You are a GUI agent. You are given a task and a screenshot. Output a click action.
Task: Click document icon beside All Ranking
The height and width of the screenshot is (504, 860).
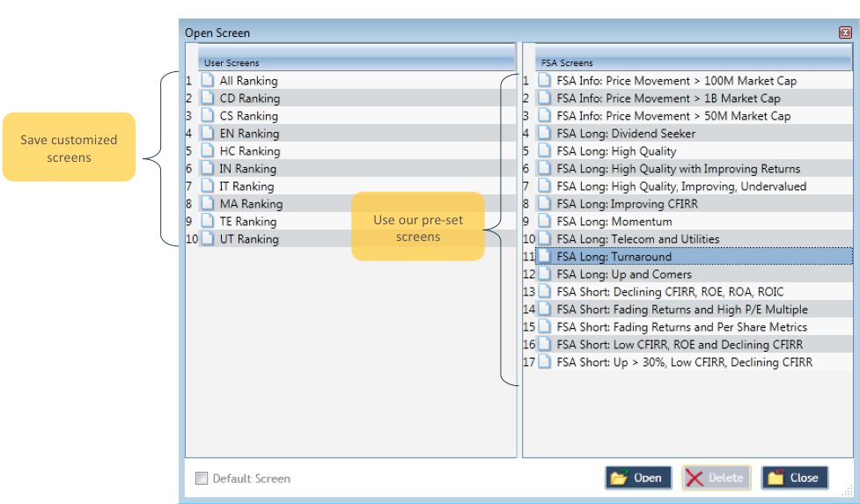[208, 81]
